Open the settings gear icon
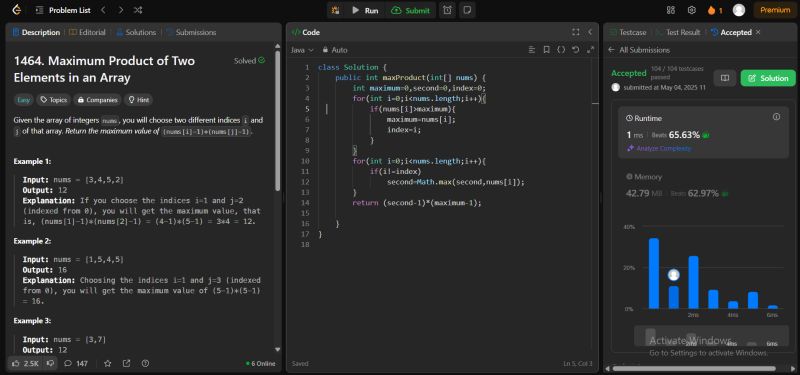This screenshot has width=800, height=375. tap(691, 10)
